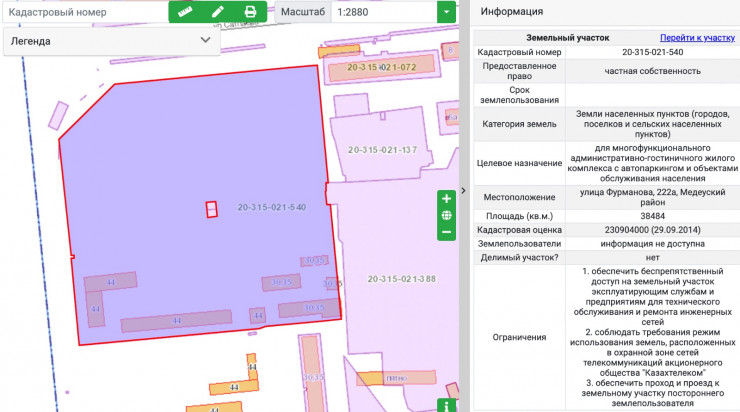
Task: Expand the Легенда panel
Action: point(205,40)
